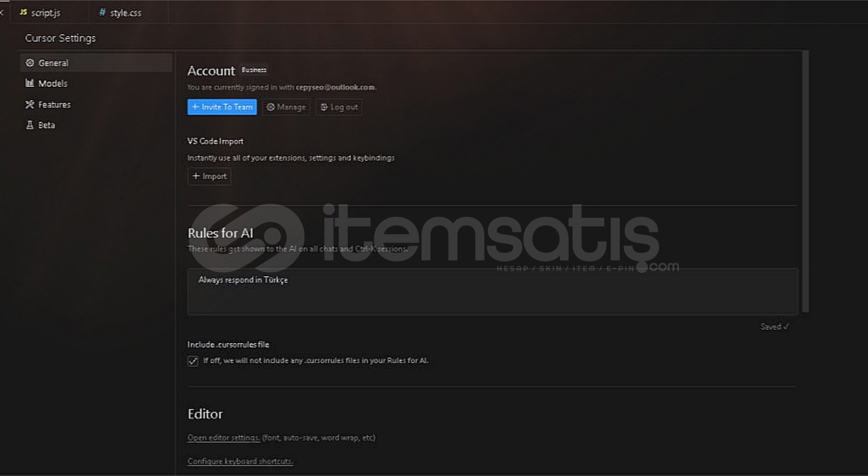Click the hash icon on style.css tab
The height and width of the screenshot is (476, 868).
coord(102,12)
